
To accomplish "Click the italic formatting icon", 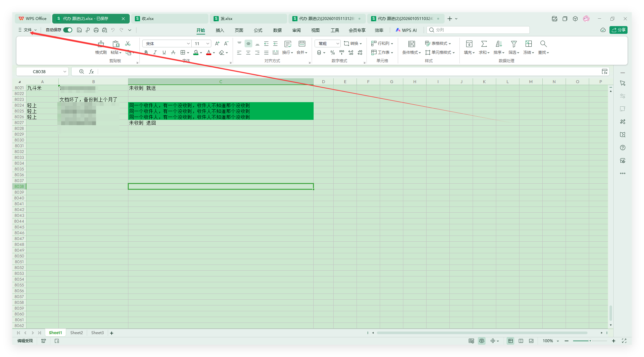I will (155, 53).
